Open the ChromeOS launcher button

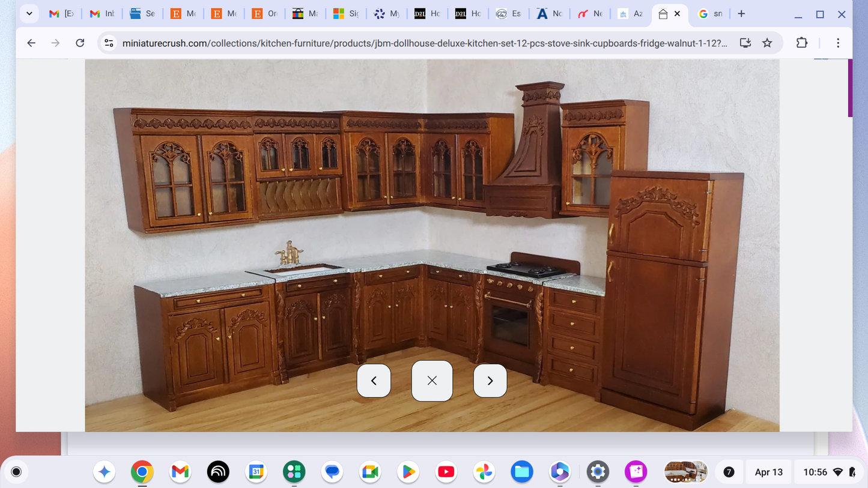coord(16,472)
